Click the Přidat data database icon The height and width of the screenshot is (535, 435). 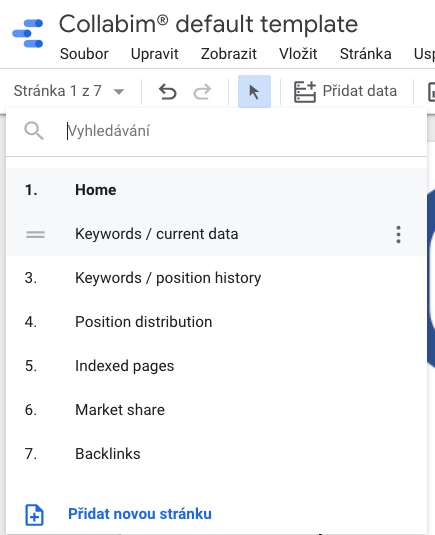[305, 91]
